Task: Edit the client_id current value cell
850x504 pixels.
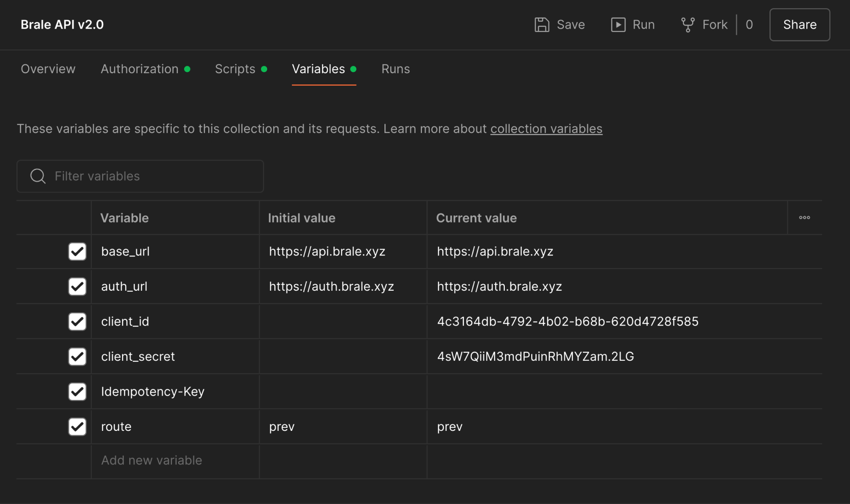Action: [x=567, y=322]
